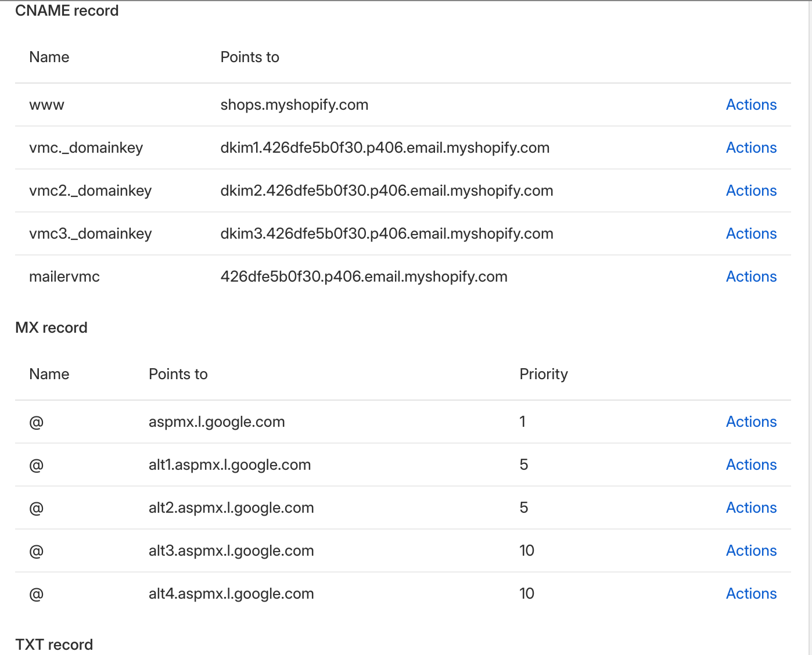Screen dimensions: 812x655
Task: Open Actions for mailervmc CNAME record
Action: 751,276
